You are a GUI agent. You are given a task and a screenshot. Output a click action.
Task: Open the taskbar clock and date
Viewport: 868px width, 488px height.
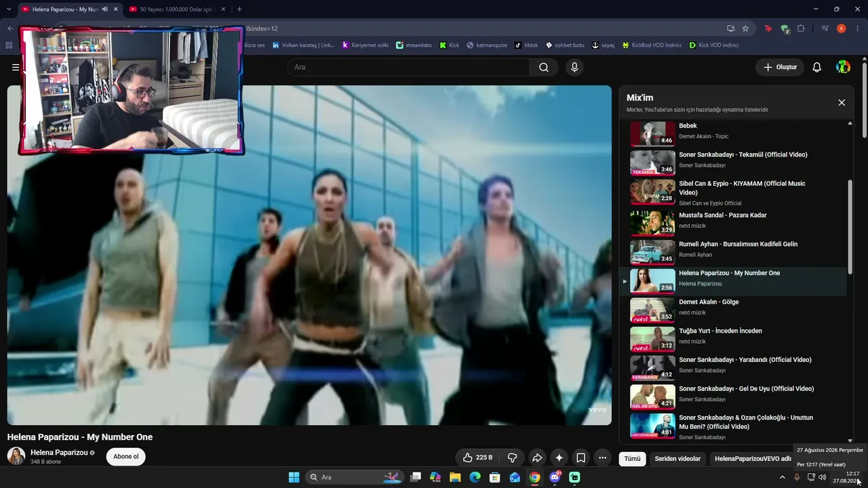point(847,477)
